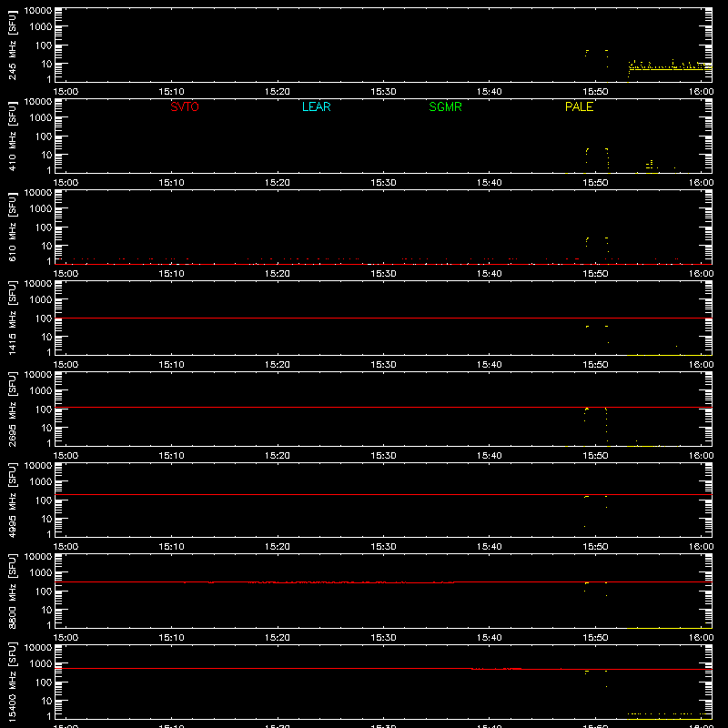Click 15:30 tick label below 410 MHz plot

click(383, 183)
